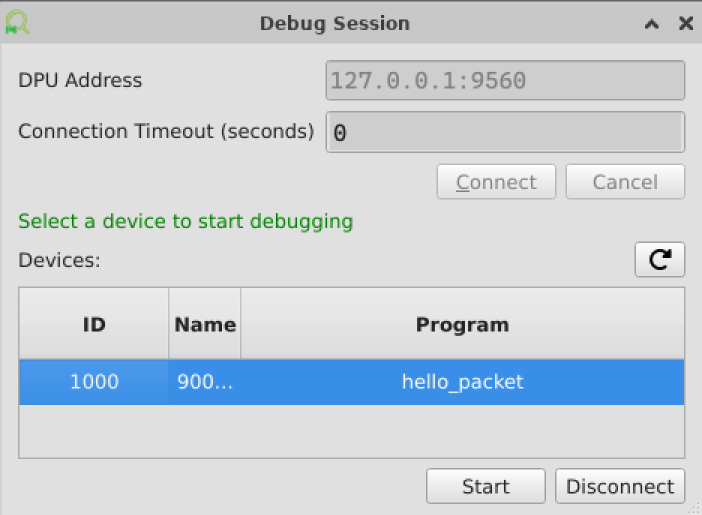Roll up the Debug Session window
Viewport: 702px width, 515px height.
click(652, 23)
